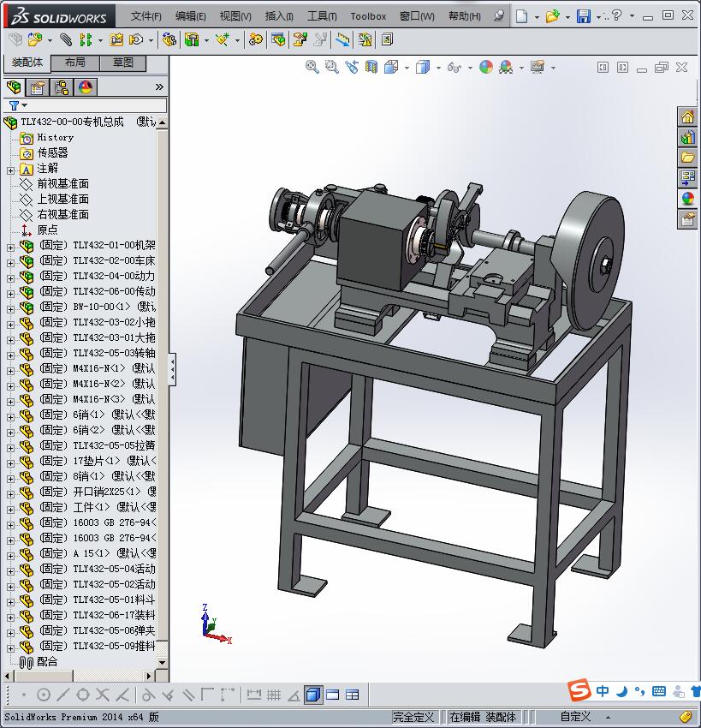Open the Toolbox menu

pyautogui.click(x=368, y=16)
